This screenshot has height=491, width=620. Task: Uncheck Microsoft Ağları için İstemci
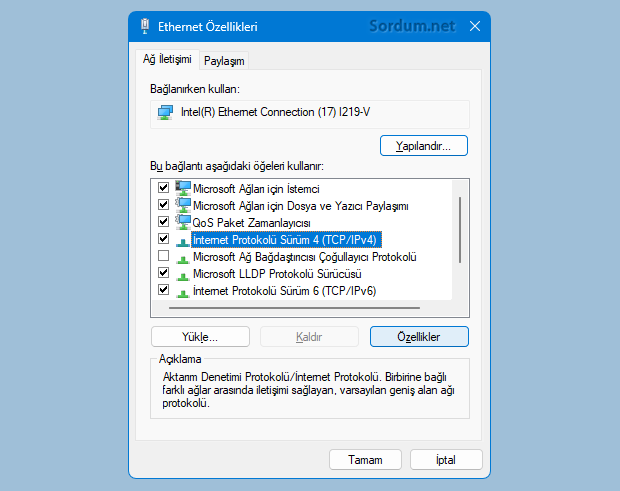163,187
